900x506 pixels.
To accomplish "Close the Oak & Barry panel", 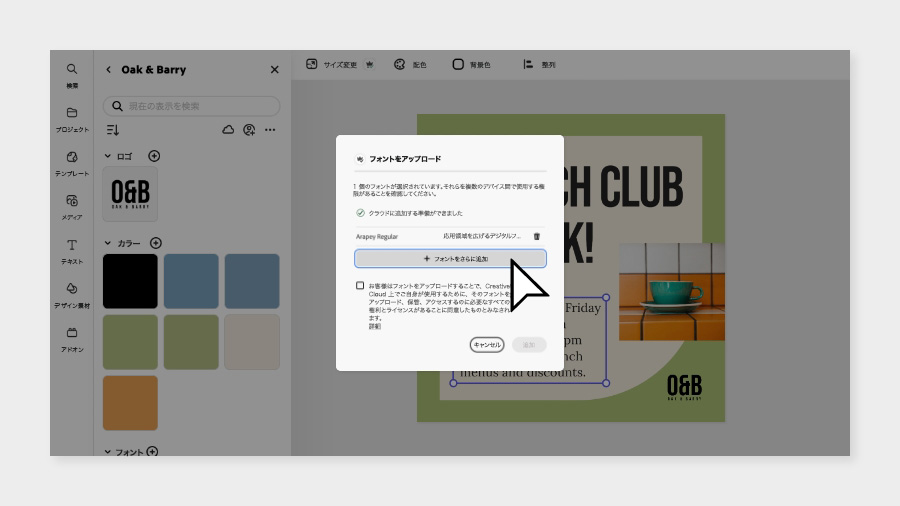I will (x=274, y=69).
